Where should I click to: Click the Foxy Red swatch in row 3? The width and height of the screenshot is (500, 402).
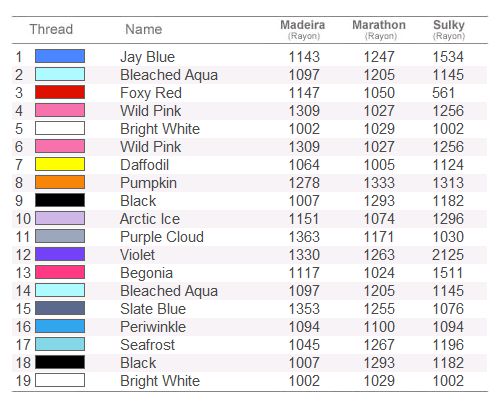pos(60,92)
